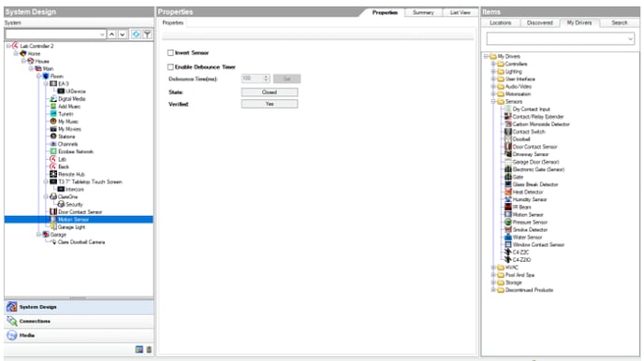Select the My Movies icon in project tree

53,129
